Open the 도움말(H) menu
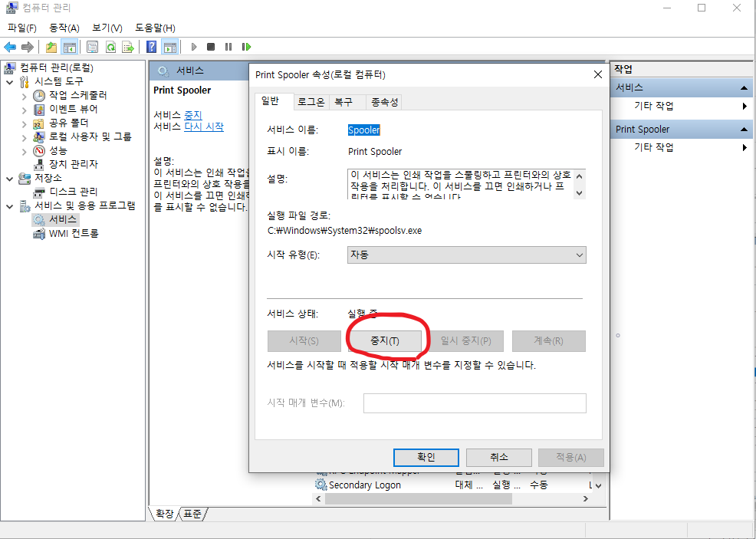 pos(155,28)
